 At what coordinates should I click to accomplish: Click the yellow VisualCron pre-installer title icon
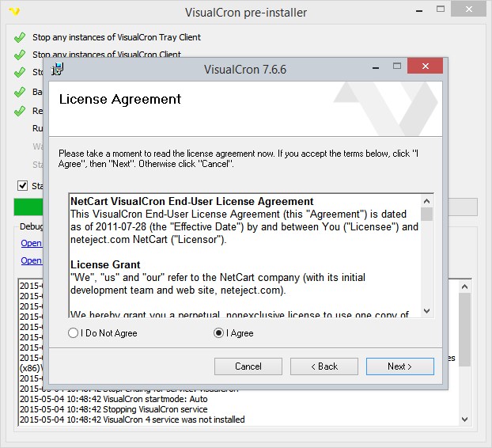pyautogui.click(x=13, y=13)
